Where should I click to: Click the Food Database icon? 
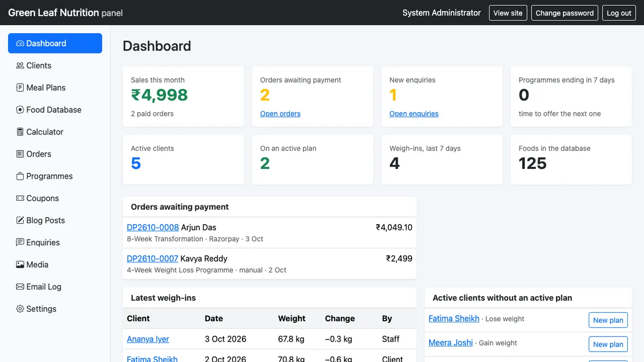pyautogui.click(x=20, y=109)
